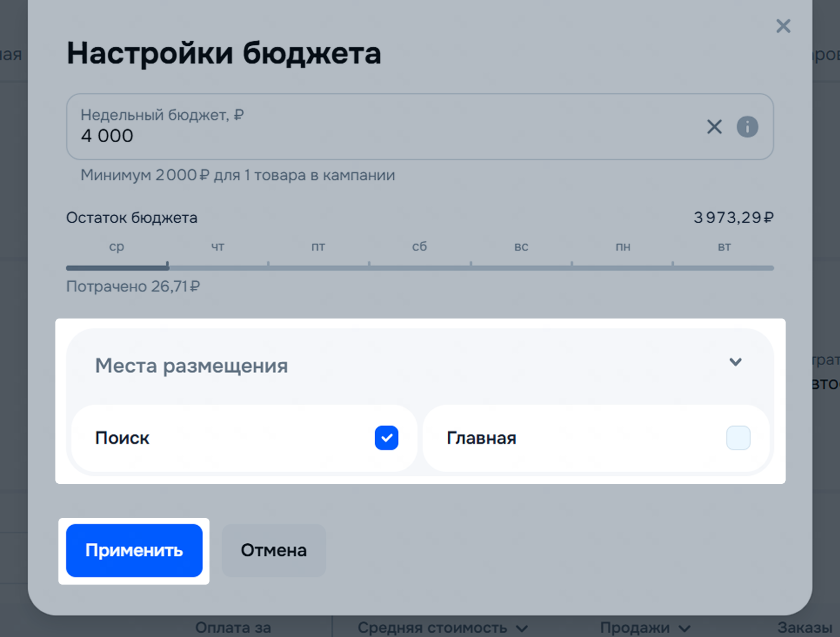840x637 pixels.
Task: Click the Заказы column header
Action: 804,628
